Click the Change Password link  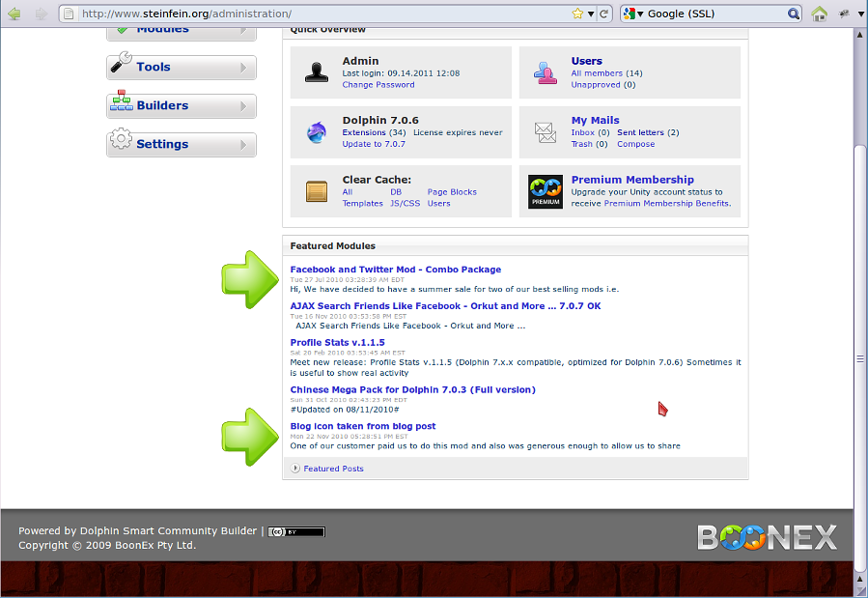pyautogui.click(x=378, y=85)
